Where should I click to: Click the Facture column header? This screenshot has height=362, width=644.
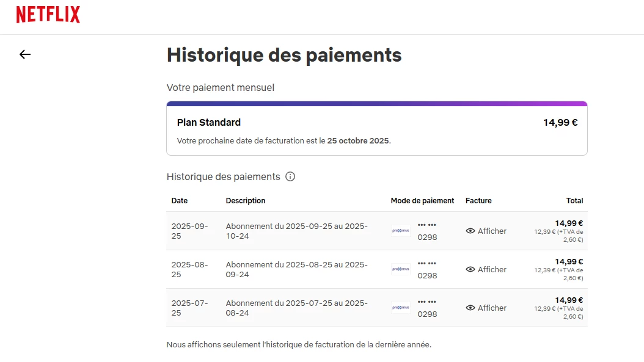[x=478, y=200]
